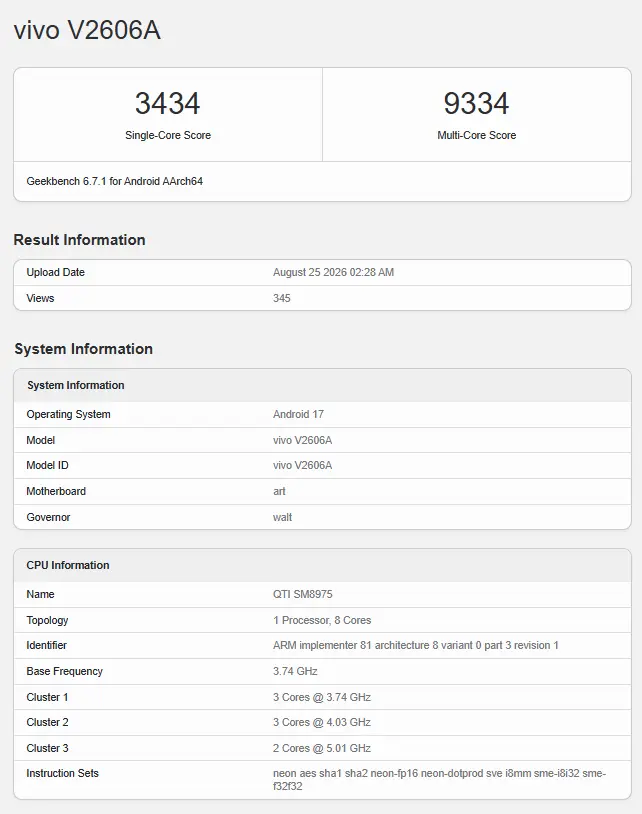
Task: Select the views count 345
Action: tap(282, 298)
